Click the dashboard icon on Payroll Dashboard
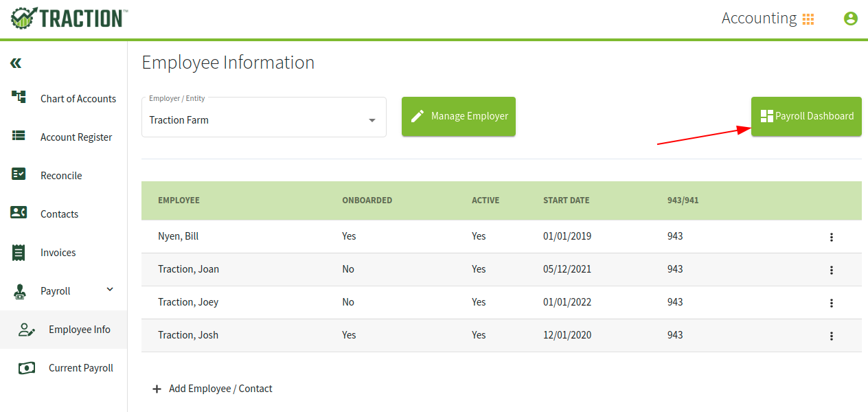The height and width of the screenshot is (412, 868). point(767,116)
